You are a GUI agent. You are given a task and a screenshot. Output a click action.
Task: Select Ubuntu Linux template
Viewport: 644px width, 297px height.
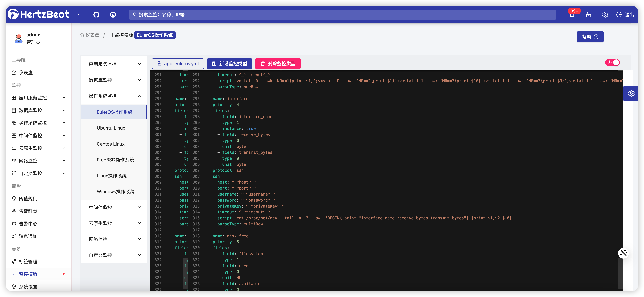click(111, 128)
